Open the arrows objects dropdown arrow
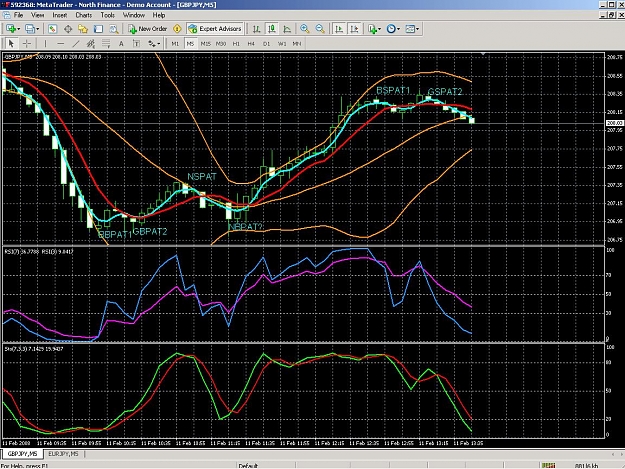Screen dimensions: 625x469 [159, 43]
